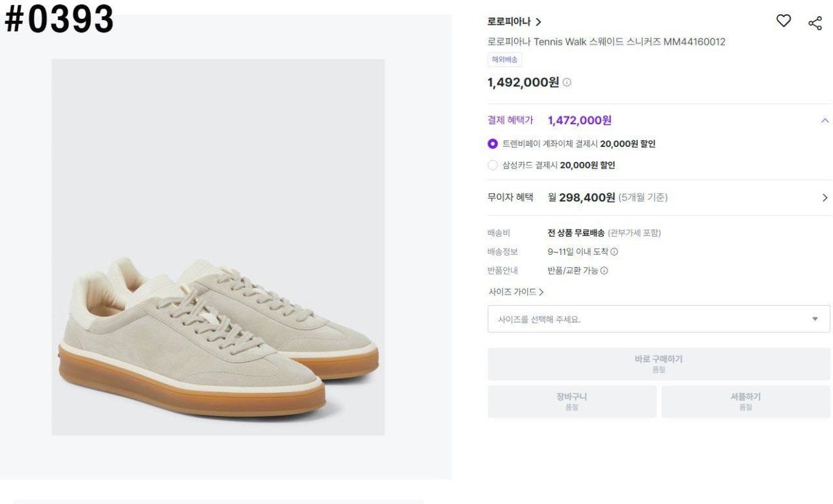The image size is (833, 504).
Task: Open the 사이즈 가이드 link
Action: click(x=512, y=293)
